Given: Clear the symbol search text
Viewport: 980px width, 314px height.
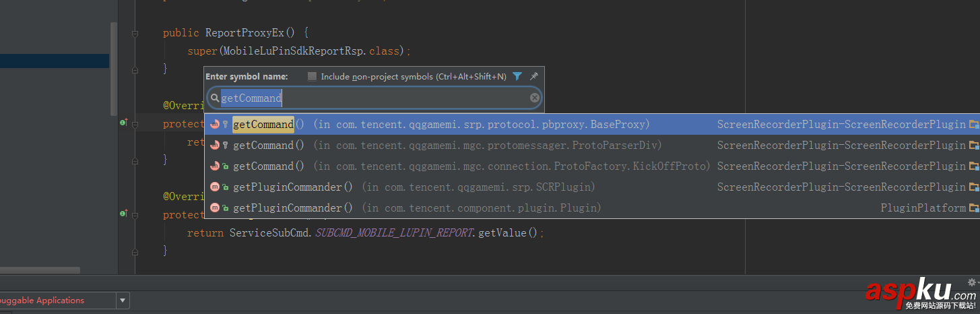Looking at the screenshot, I should 535,98.
